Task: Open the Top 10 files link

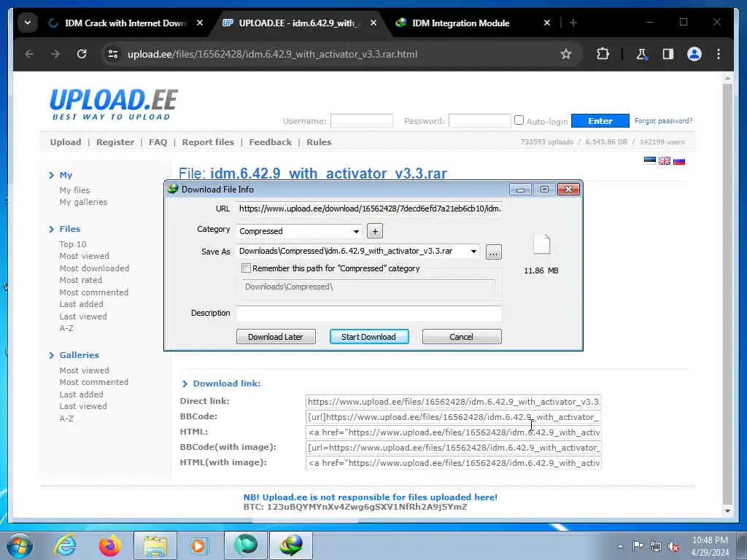Action: tap(73, 244)
